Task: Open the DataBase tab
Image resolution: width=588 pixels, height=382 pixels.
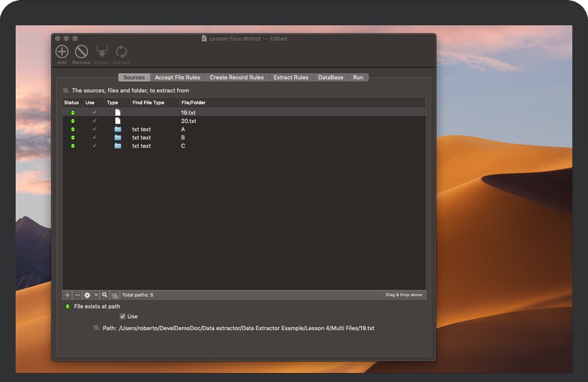Action: coord(330,77)
